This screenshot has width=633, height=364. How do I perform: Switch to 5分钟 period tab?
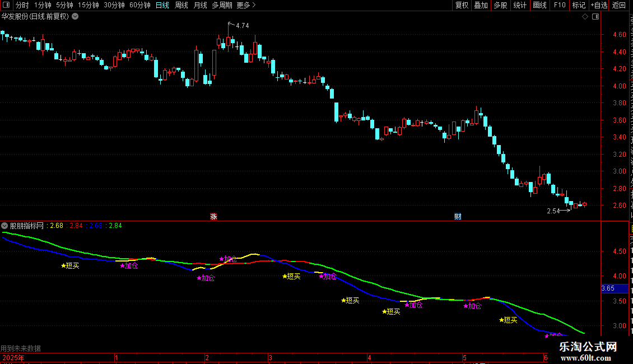[64, 5]
